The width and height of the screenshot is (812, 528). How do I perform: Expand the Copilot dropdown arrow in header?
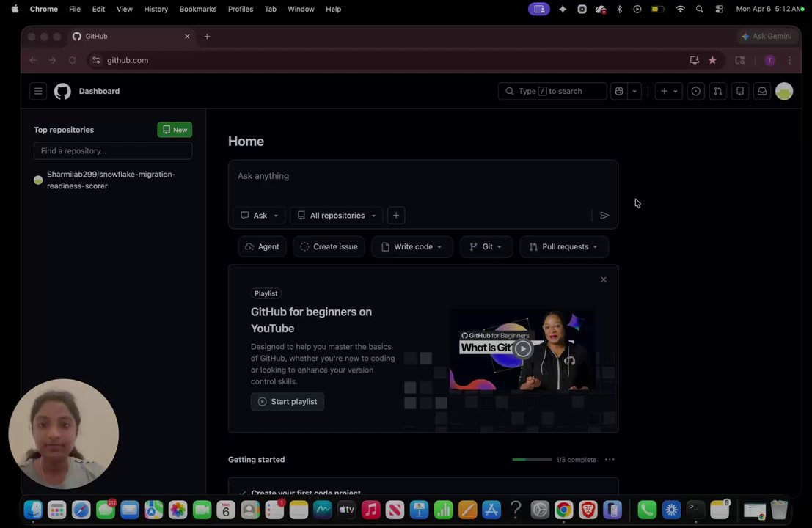(634, 91)
